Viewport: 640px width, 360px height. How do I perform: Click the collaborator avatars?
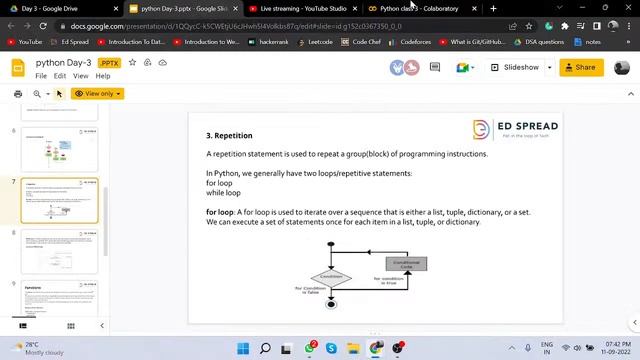point(404,68)
